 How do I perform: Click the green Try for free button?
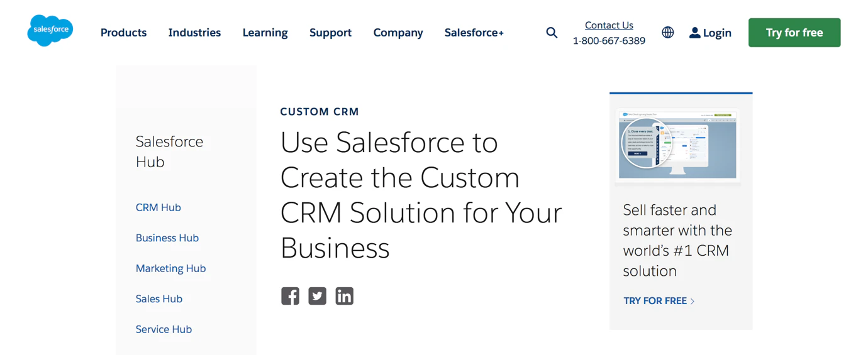pyautogui.click(x=794, y=33)
